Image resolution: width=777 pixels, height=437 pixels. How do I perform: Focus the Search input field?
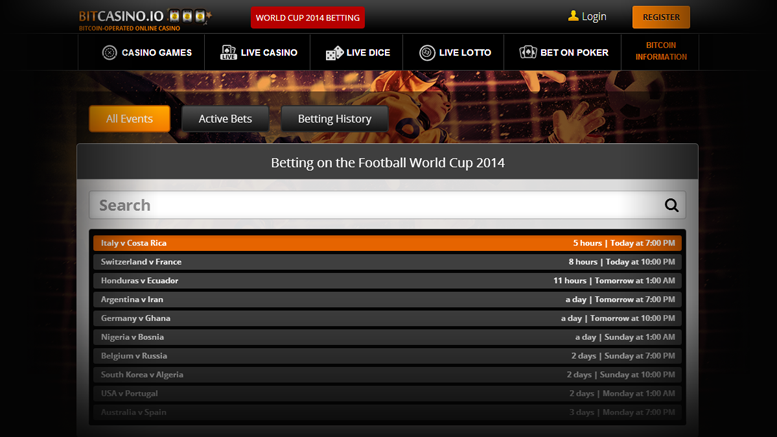tap(388, 205)
